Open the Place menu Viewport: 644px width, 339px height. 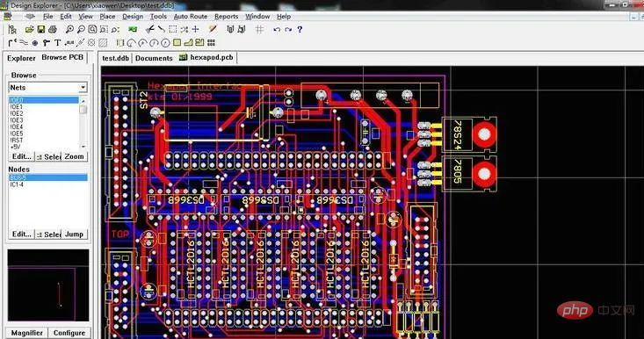[x=107, y=17]
